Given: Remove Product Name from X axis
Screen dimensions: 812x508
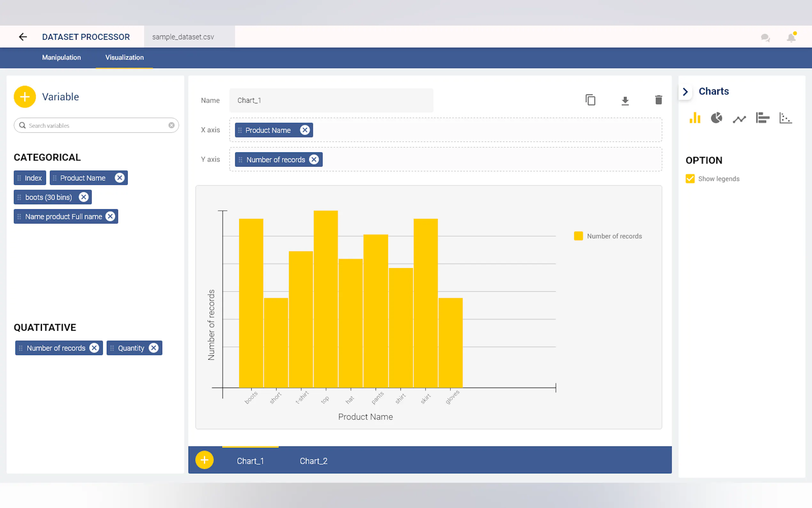Looking at the screenshot, I should tap(304, 130).
